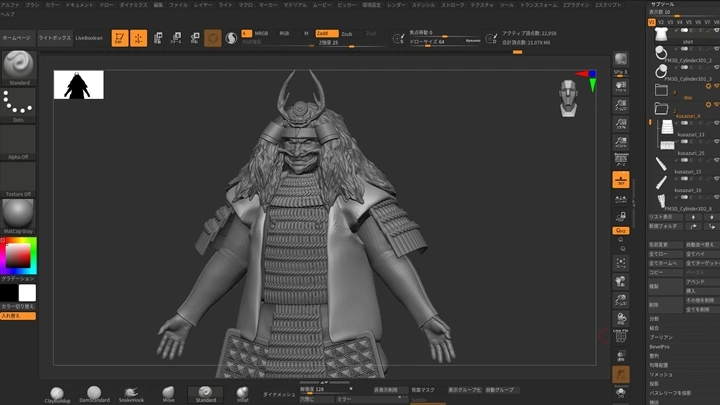The image size is (720, 405).
Task: Open the レンダー menu
Action: pyautogui.click(x=396, y=5)
